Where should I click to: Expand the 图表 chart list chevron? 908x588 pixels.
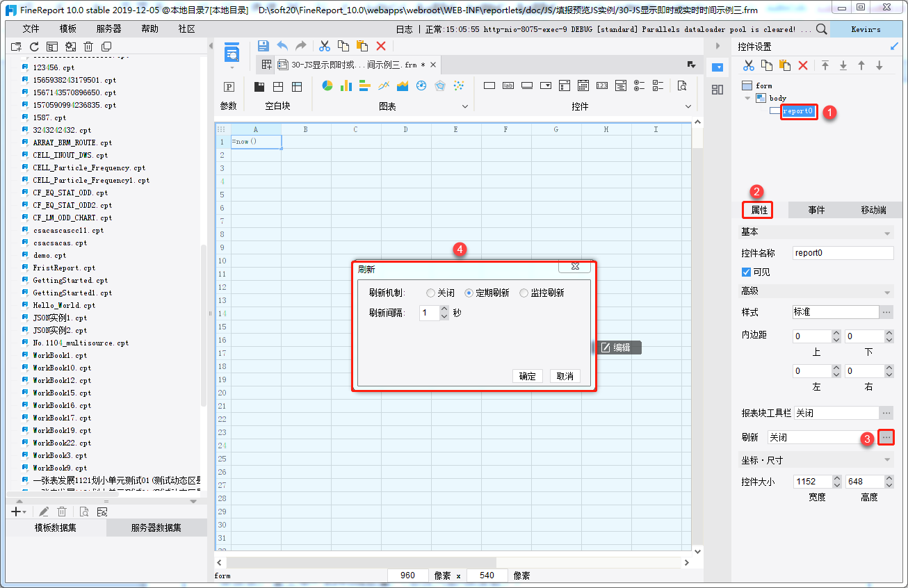click(466, 106)
